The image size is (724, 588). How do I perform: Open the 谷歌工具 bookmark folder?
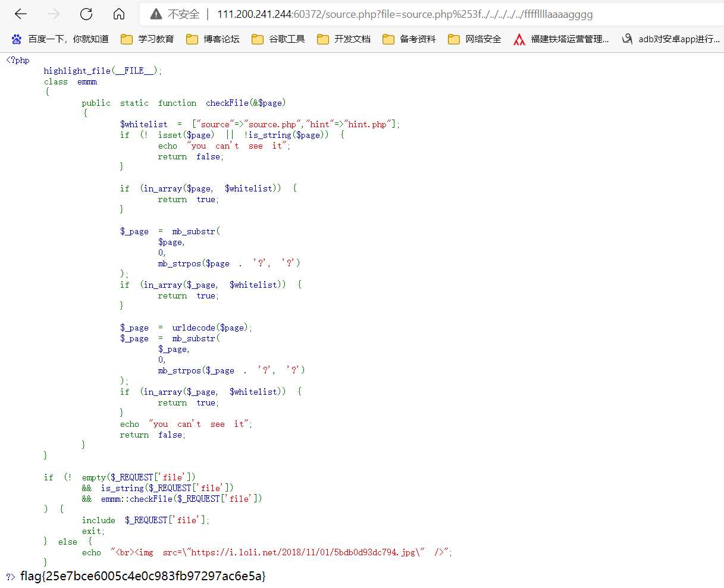[278, 39]
